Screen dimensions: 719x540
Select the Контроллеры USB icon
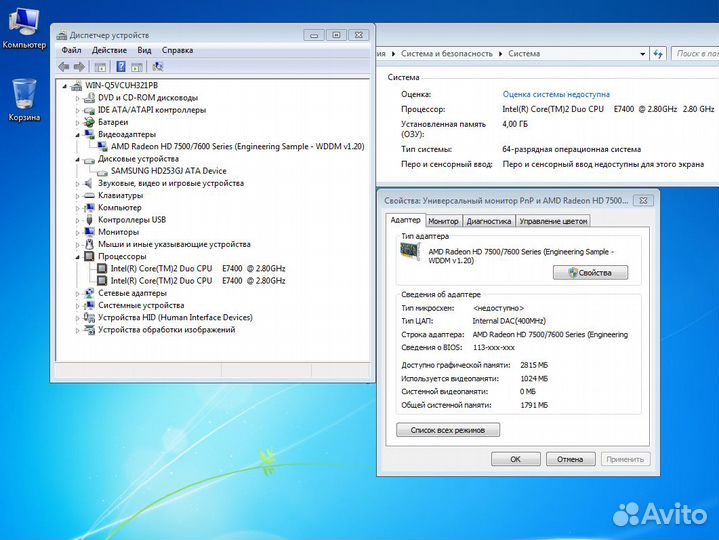click(89, 220)
